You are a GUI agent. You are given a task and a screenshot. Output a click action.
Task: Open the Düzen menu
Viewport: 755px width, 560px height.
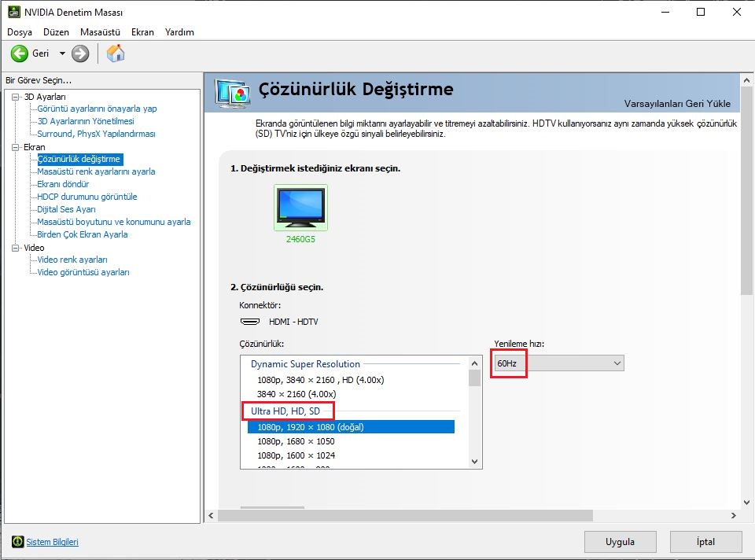point(57,32)
